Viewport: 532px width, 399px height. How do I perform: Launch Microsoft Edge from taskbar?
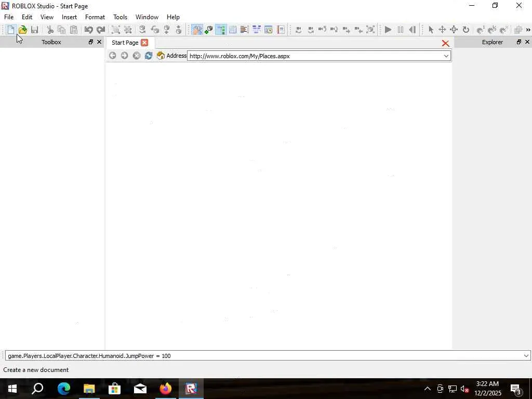point(64,389)
